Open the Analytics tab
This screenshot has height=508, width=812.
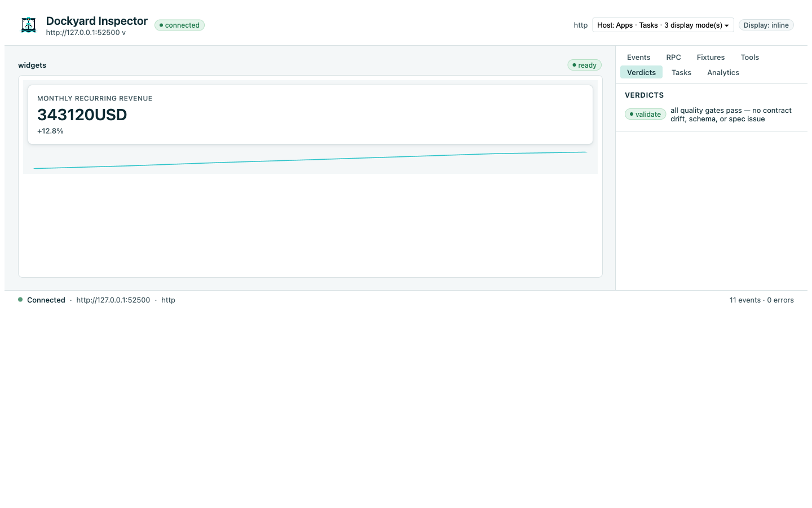723,72
